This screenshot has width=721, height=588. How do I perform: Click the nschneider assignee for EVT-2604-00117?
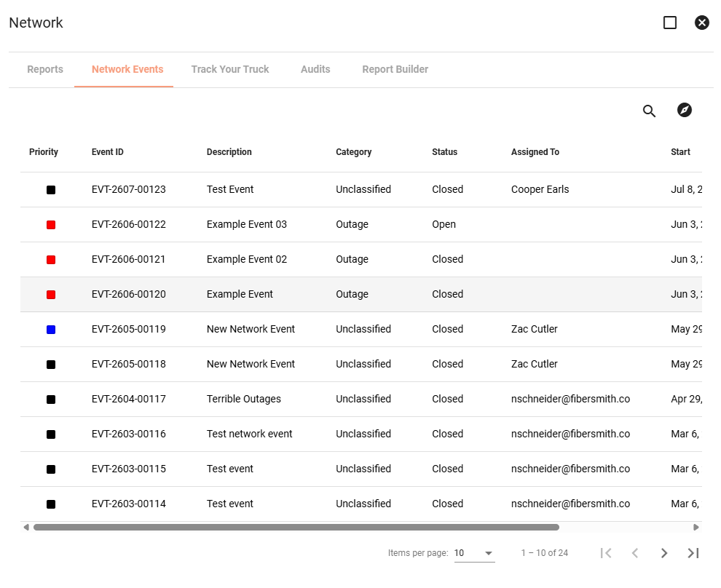coord(571,399)
